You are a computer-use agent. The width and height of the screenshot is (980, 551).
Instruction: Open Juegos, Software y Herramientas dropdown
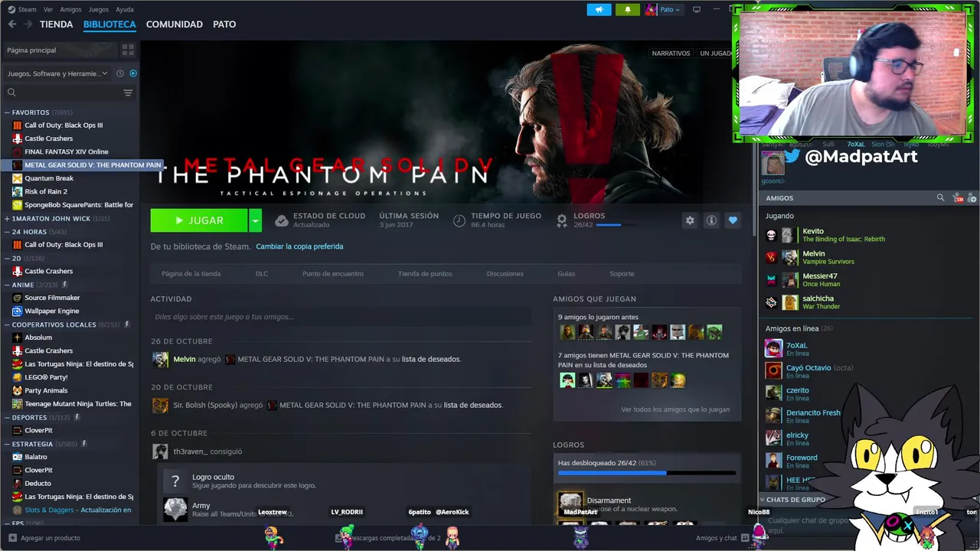click(57, 73)
